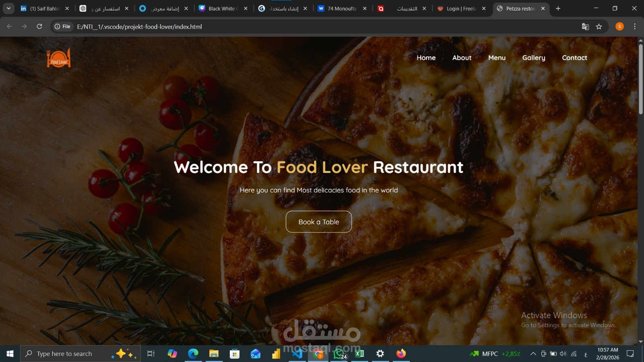The image size is (644, 362).
Task: Click the Food Lover logo
Action: click(59, 58)
